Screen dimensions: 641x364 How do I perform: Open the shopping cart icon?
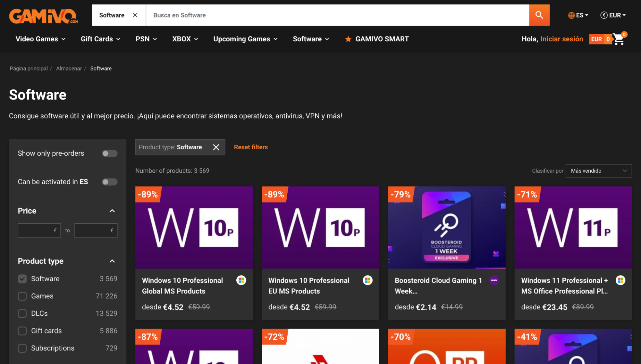pos(619,39)
